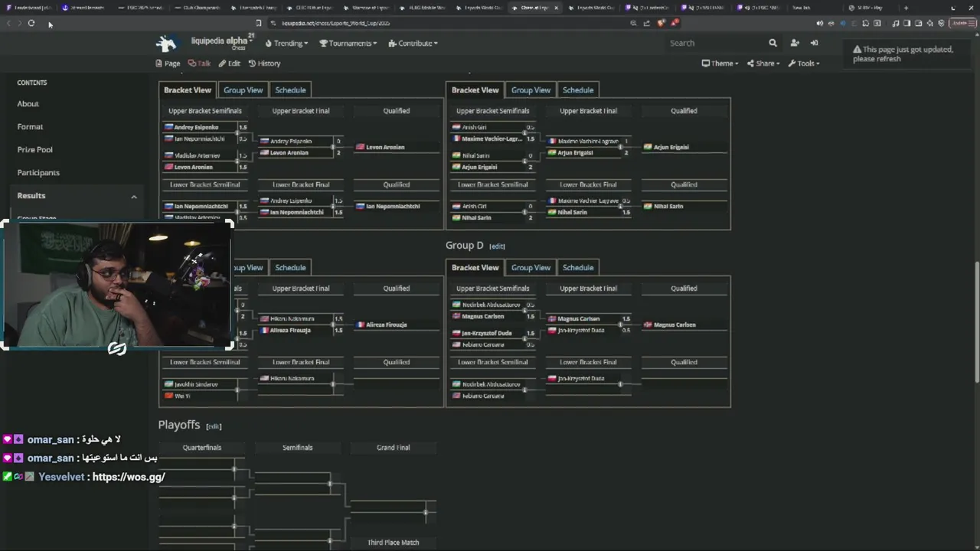Viewport: 980px width, 551px height.
Task: Click the search magnifier icon
Action: (773, 43)
